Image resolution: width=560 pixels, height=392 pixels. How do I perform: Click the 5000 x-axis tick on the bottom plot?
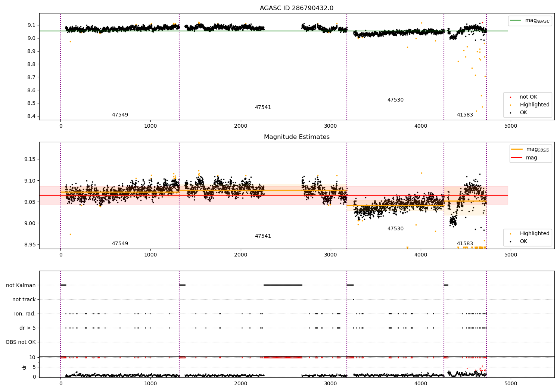tap(511, 383)
